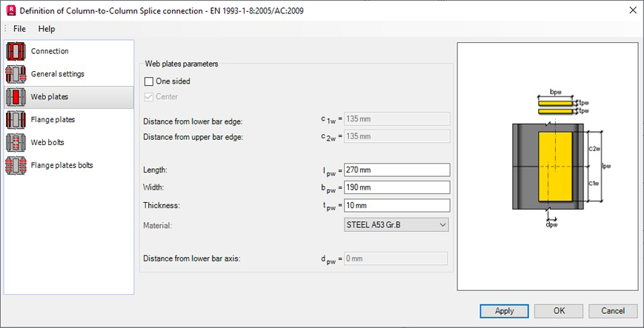
Task: Select the Web plates icon
Action: (x=16, y=97)
